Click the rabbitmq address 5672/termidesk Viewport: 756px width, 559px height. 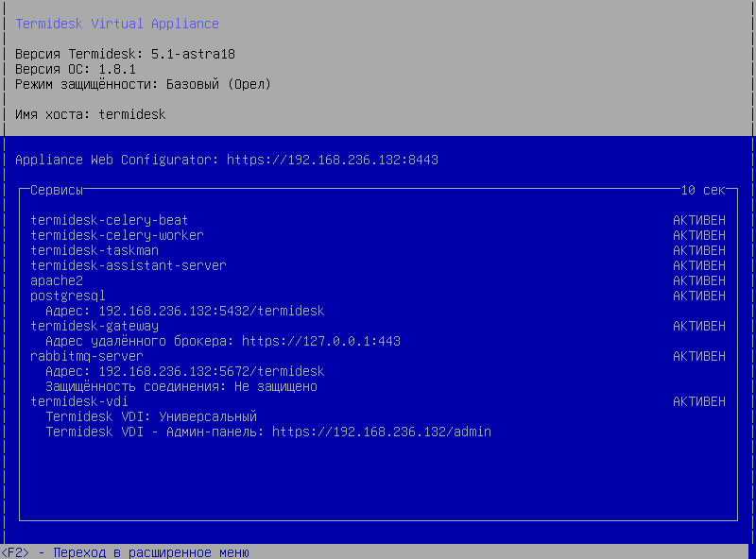tap(212, 371)
